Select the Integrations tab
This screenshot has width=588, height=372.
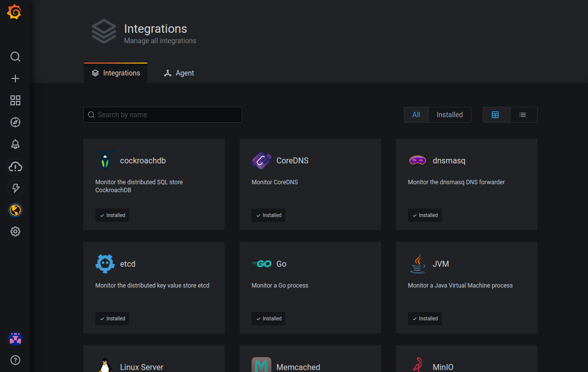(116, 73)
